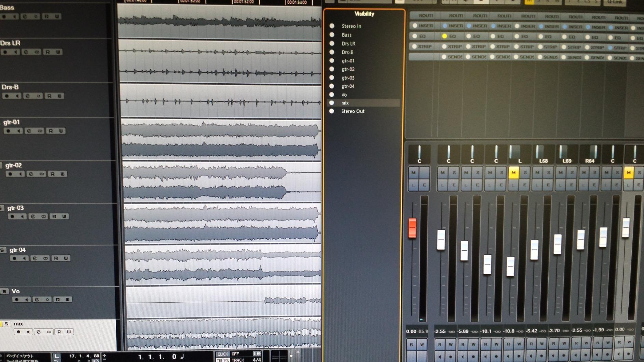Open edit (E) on the red fader channel

point(424,185)
